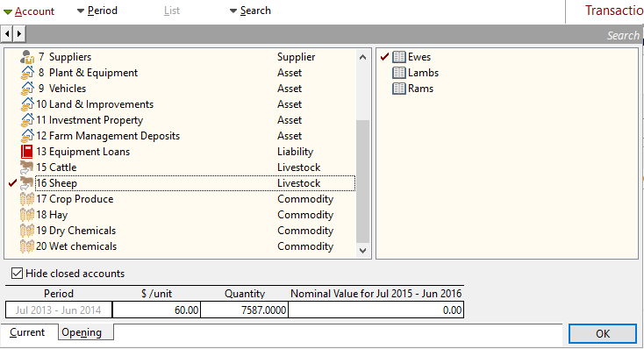The image size is (644, 349).
Task: Click the Quantity field showing 7587.0000
Action: pyautogui.click(x=245, y=310)
